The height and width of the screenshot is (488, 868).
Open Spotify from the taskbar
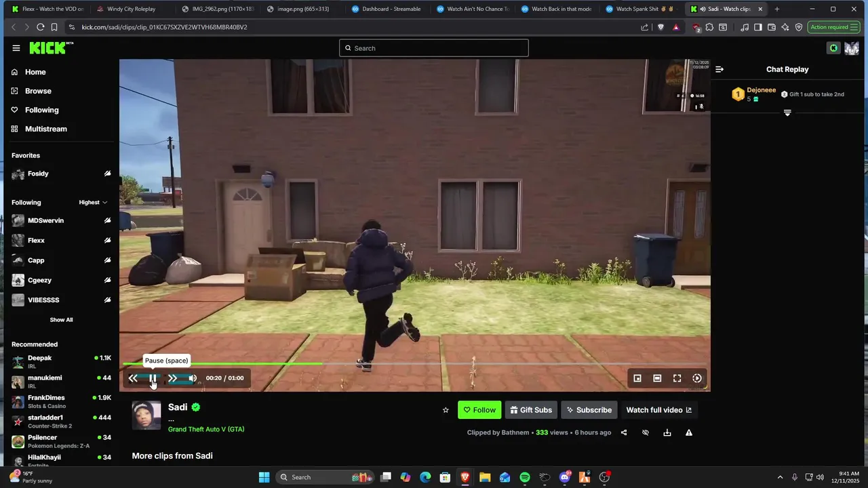point(525,477)
